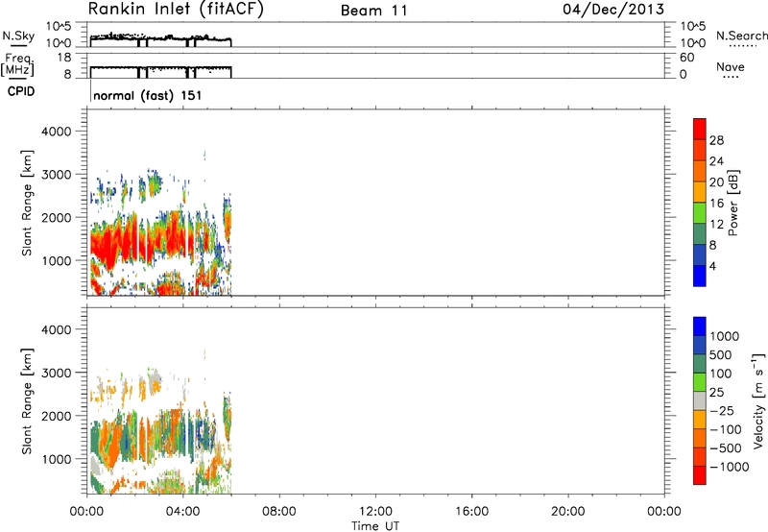Click the '20' power colorbar value
The width and height of the screenshot is (768, 532).
pos(716,182)
